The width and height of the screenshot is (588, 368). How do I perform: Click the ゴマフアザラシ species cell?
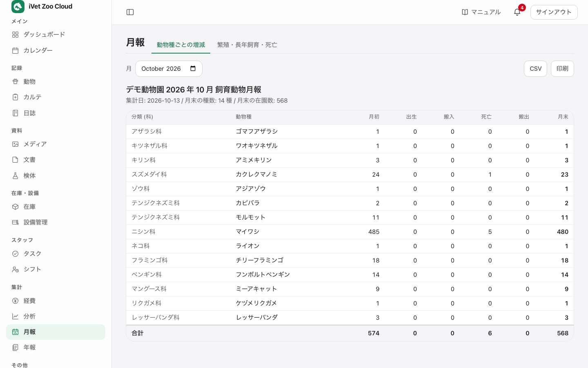coord(257,132)
